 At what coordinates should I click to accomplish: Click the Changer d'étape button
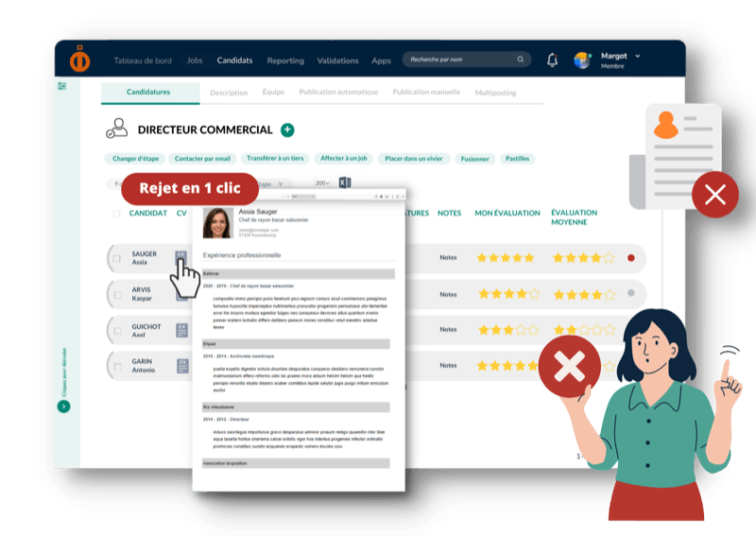click(x=135, y=158)
